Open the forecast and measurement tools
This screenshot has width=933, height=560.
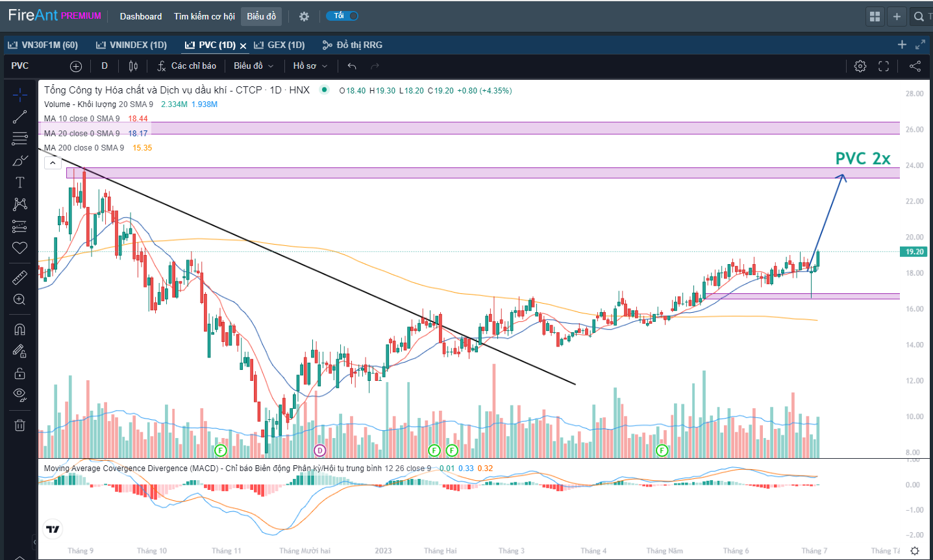[20, 226]
